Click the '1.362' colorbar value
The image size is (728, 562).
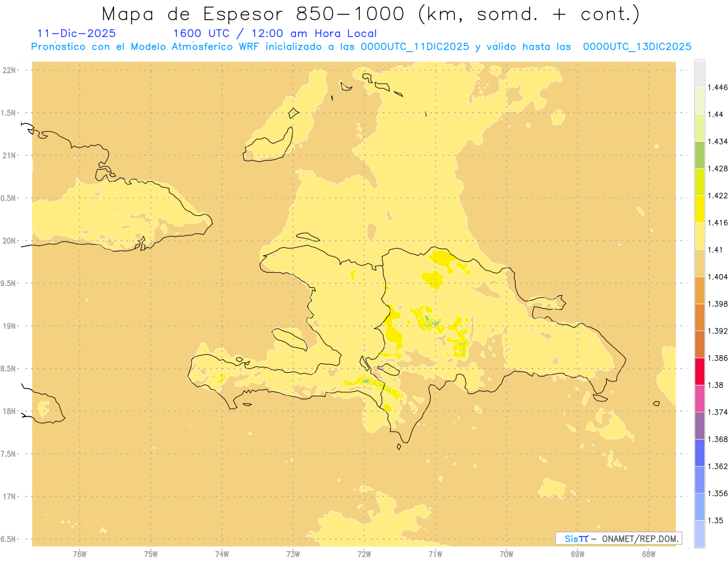pyautogui.click(x=719, y=466)
